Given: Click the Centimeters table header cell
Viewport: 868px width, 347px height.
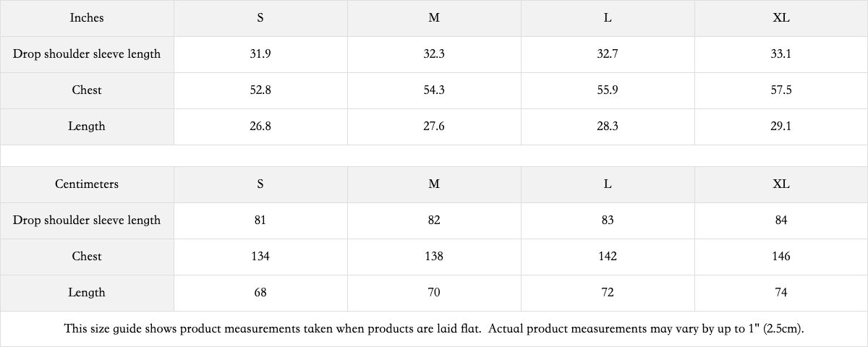Looking at the screenshot, I should click(x=87, y=184).
